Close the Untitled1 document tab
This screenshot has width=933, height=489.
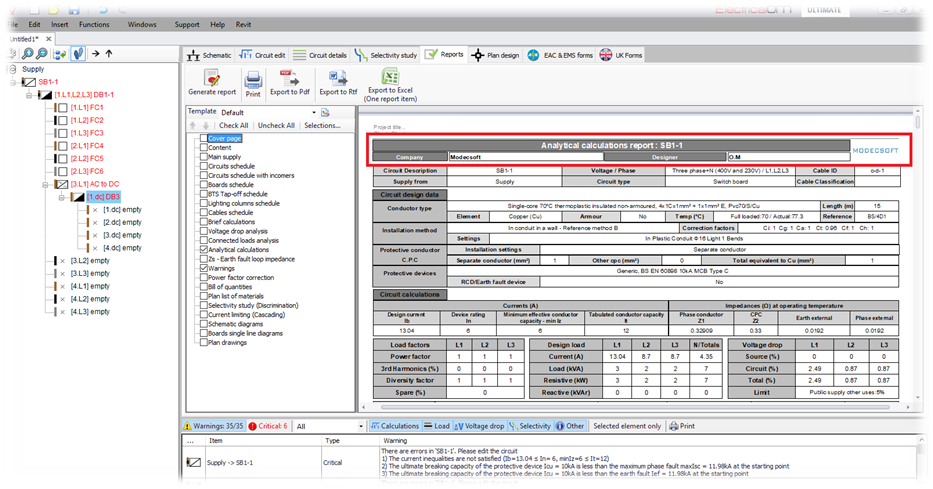[49, 39]
